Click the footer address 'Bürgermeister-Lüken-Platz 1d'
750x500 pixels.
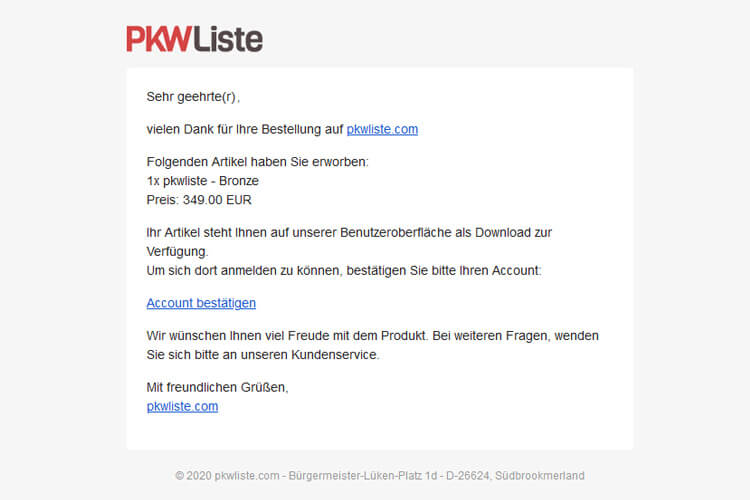click(x=363, y=476)
